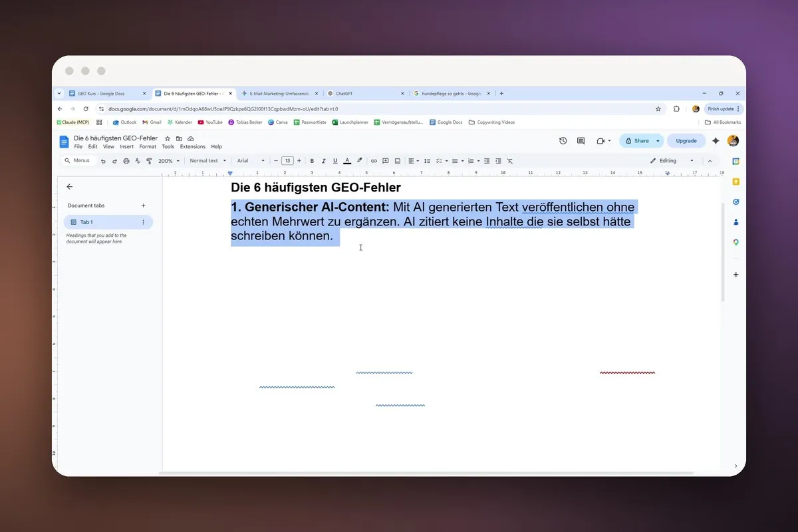Image resolution: width=798 pixels, height=532 pixels.
Task: Select the paint format roller icon
Action: [x=149, y=161]
